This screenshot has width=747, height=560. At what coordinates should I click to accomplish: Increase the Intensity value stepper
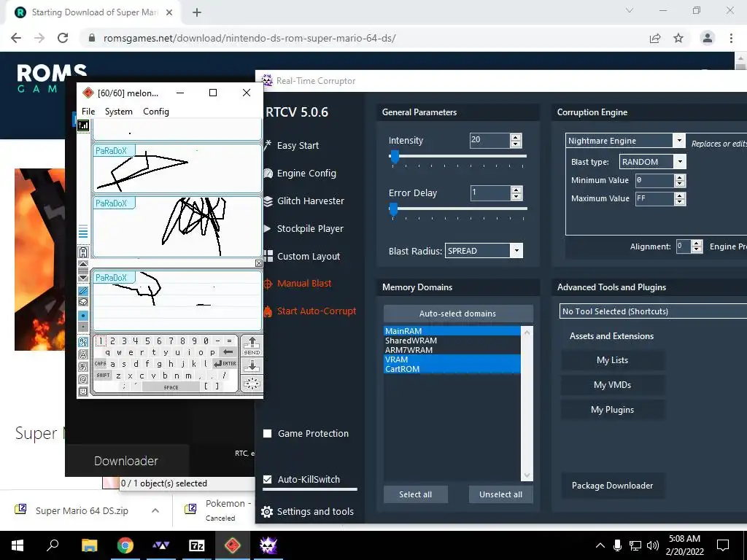[516, 137]
